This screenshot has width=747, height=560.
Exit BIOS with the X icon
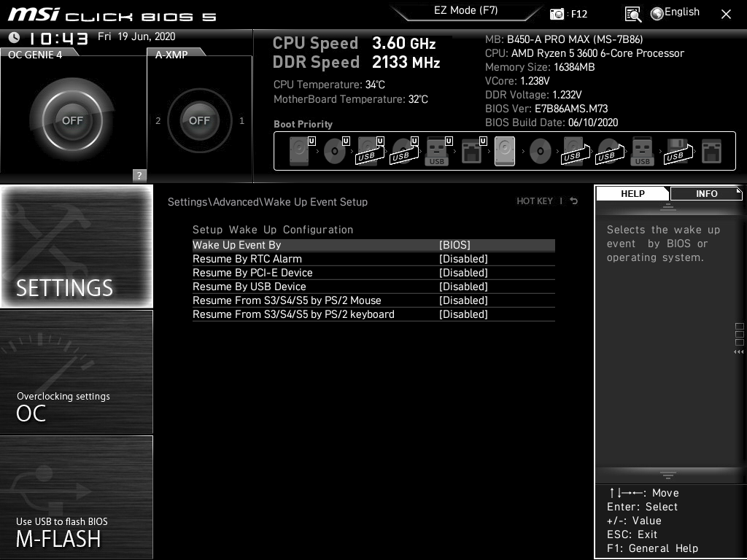click(x=726, y=15)
